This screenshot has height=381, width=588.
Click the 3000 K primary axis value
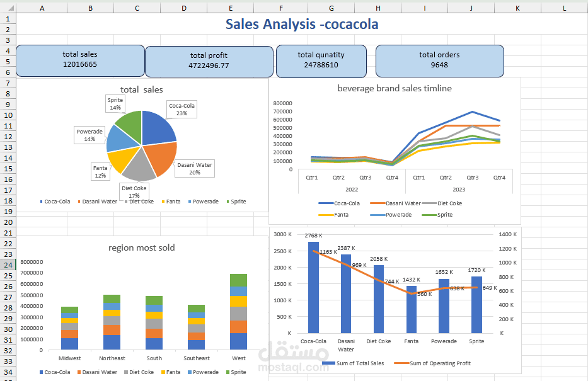point(282,234)
